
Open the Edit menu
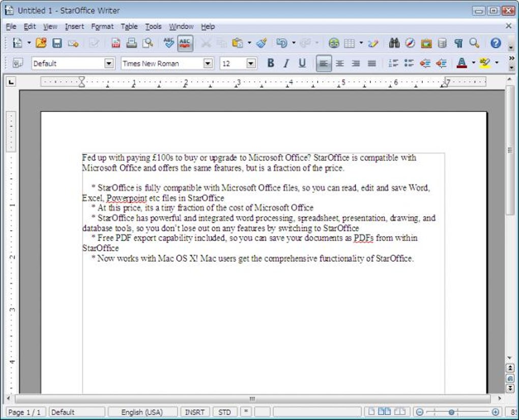pos(30,26)
